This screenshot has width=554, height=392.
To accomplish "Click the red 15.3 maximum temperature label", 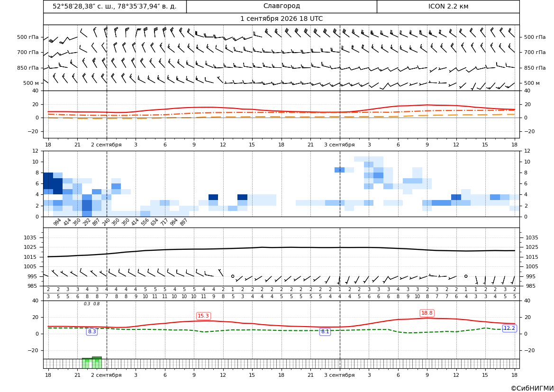I will pyautogui.click(x=203, y=316).
